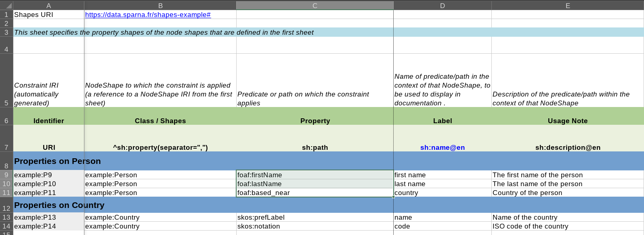
Task: Click the 'first name' label cell
Action: (443, 175)
